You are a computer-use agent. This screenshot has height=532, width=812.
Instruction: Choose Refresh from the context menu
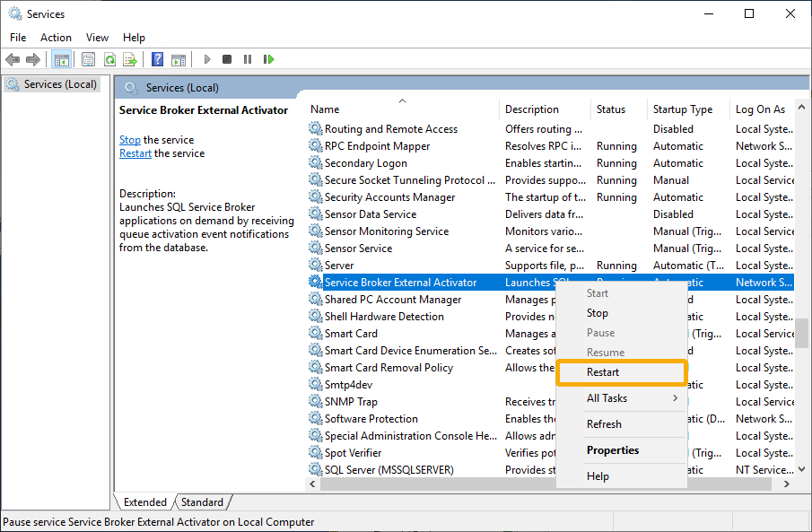[622, 424]
